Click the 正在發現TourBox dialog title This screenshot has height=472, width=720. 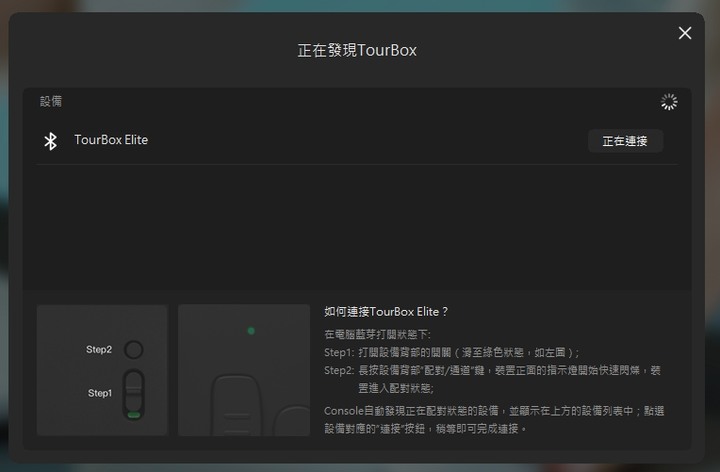pos(357,50)
